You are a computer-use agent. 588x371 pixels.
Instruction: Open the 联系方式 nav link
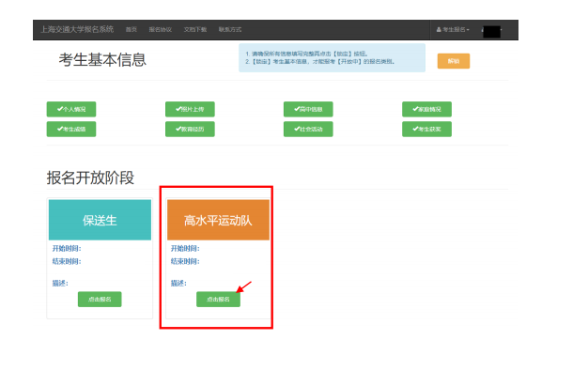pyautogui.click(x=230, y=30)
